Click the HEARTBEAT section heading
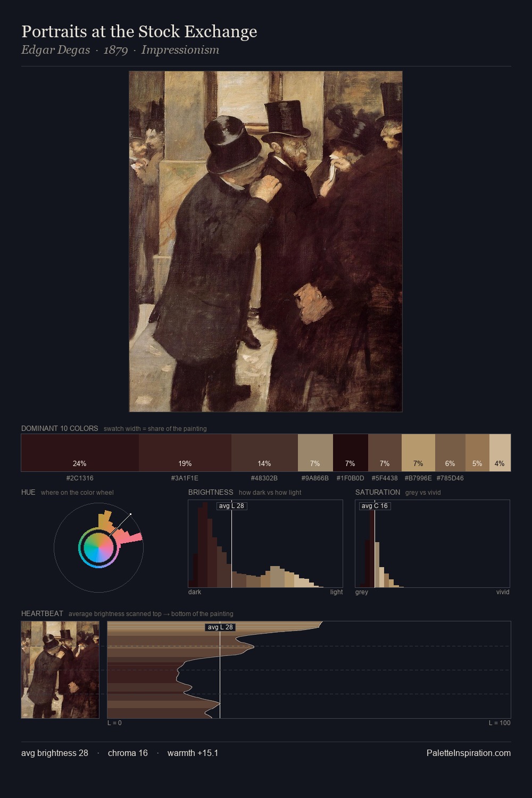The height and width of the screenshot is (798, 532). click(x=42, y=613)
